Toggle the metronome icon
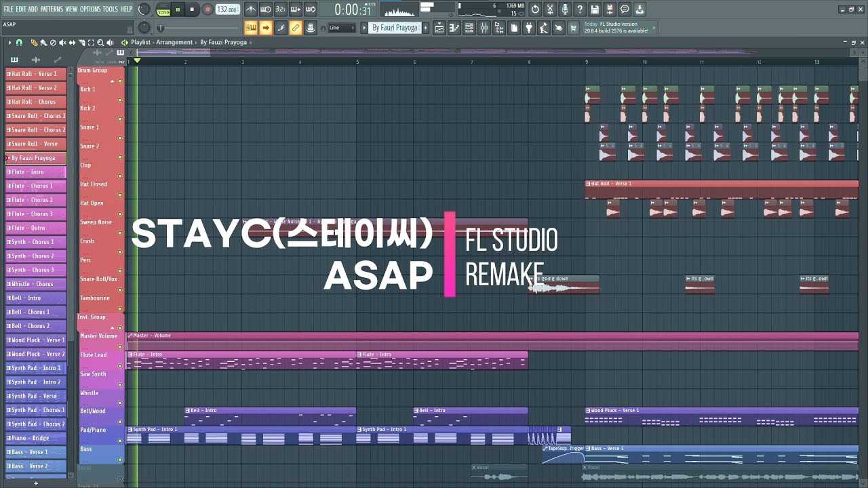 click(251, 9)
